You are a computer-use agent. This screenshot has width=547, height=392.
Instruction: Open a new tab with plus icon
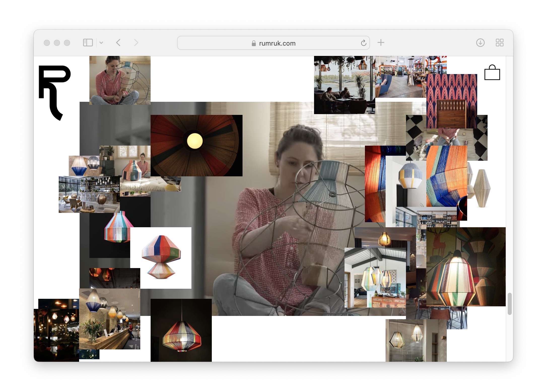point(381,43)
